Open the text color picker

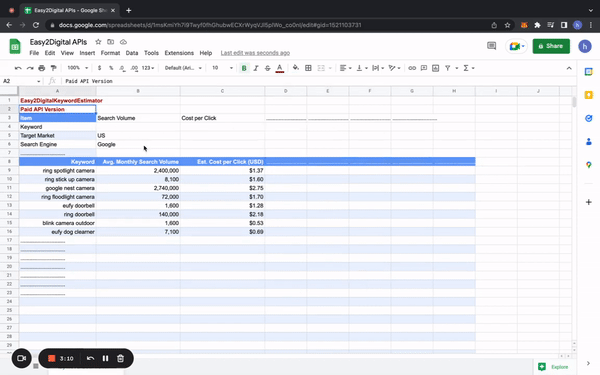pyautogui.click(x=280, y=68)
